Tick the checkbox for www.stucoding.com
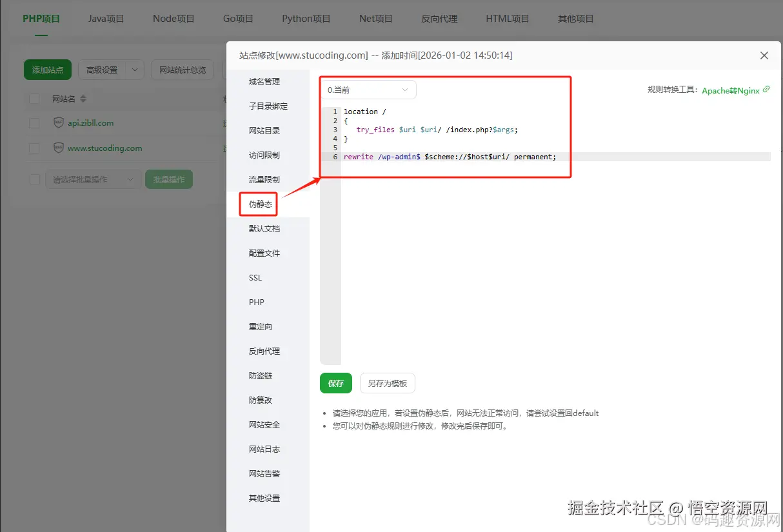The height and width of the screenshot is (532, 783). 34,148
